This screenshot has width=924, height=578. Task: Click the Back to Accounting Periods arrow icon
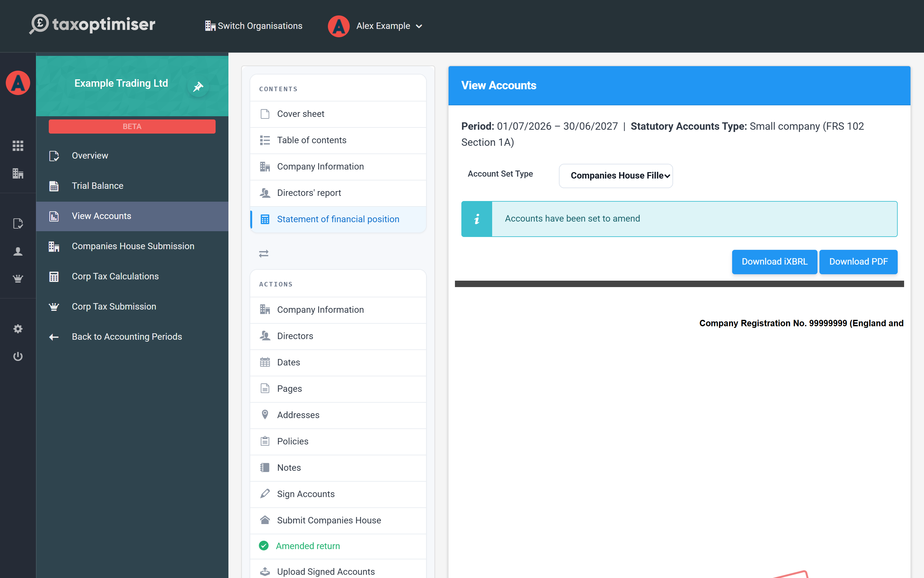click(54, 337)
